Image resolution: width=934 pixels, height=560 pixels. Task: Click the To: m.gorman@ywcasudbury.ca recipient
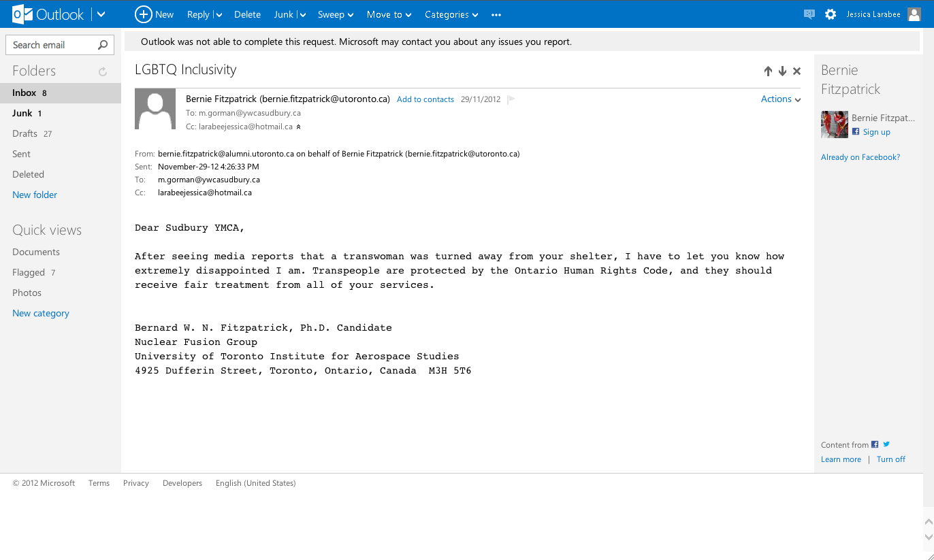(243, 113)
